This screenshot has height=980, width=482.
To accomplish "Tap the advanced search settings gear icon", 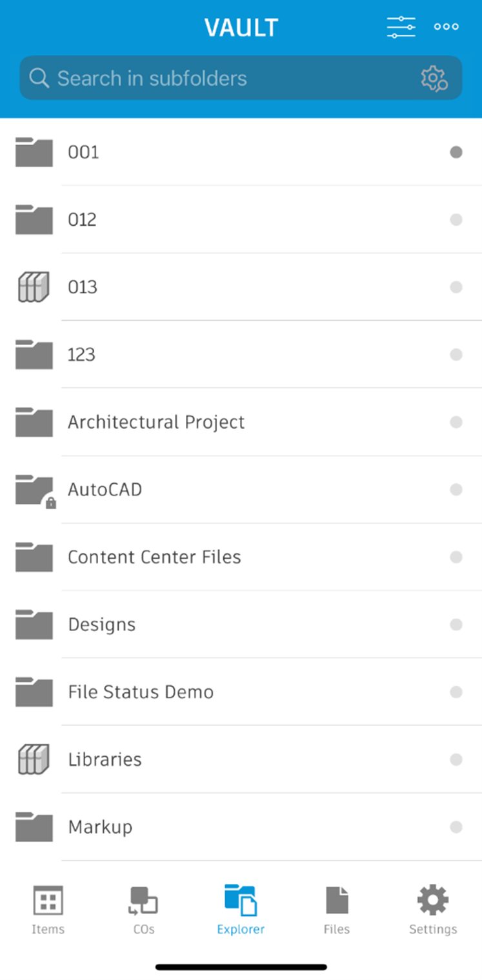I will click(434, 79).
